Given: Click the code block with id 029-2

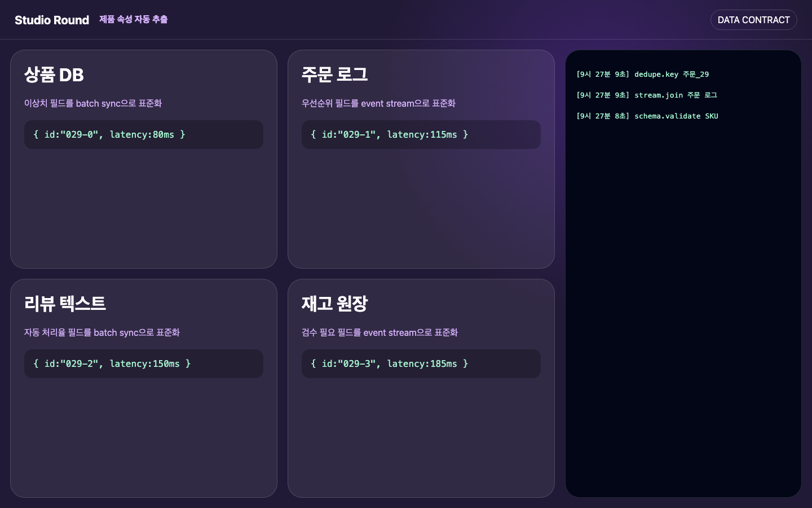Looking at the screenshot, I should coord(144,364).
